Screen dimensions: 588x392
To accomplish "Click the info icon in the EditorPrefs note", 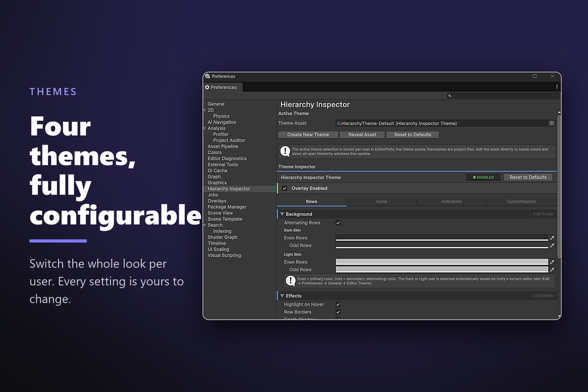I will click(x=285, y=151).
